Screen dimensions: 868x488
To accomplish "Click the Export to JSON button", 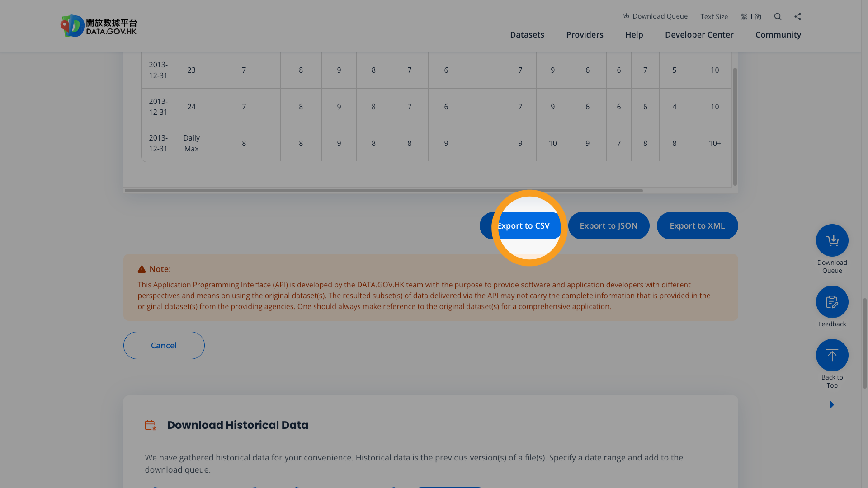I will click(609, 225).
